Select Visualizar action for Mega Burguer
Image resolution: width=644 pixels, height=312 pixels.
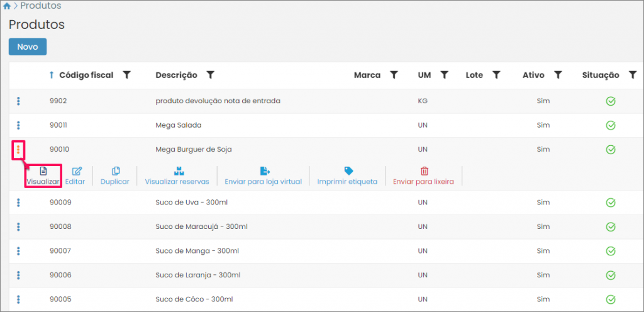tap(43, 175)
